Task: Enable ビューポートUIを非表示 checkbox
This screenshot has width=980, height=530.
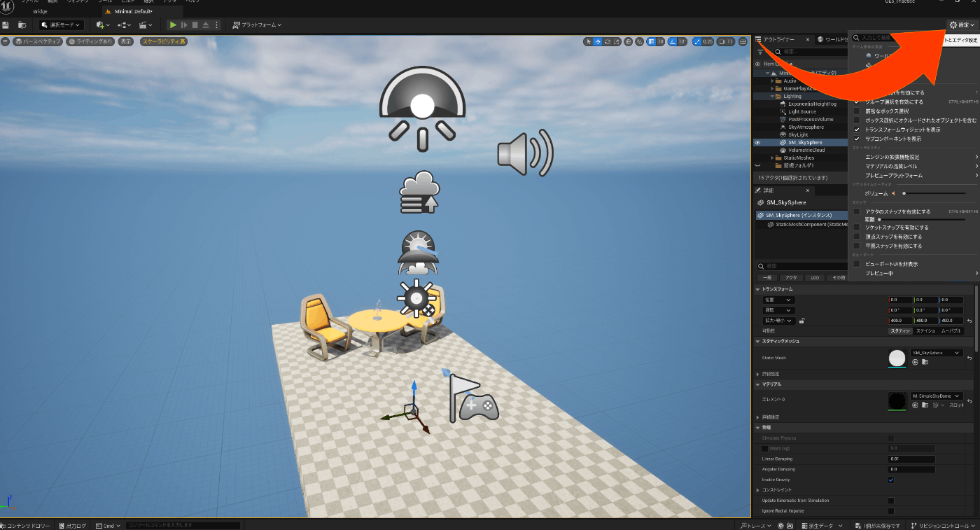Action: (x=857, y=264)
